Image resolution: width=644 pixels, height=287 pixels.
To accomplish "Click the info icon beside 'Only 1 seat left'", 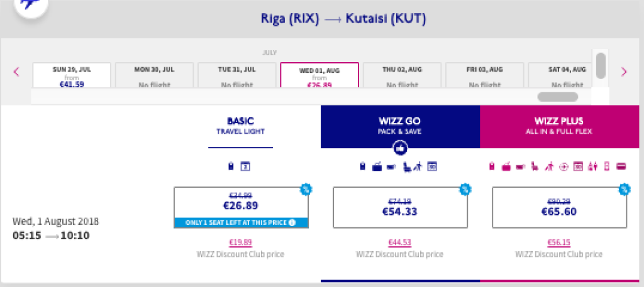I will [292, 222].
